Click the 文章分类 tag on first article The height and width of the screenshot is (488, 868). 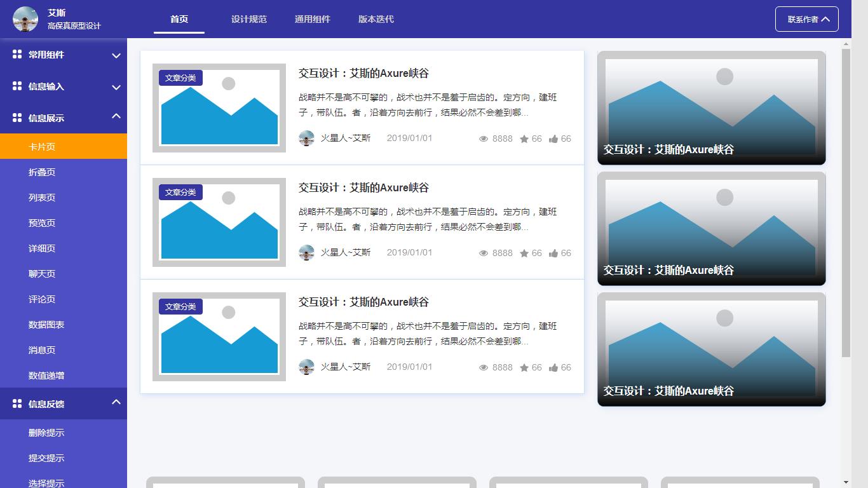point(180,78)
